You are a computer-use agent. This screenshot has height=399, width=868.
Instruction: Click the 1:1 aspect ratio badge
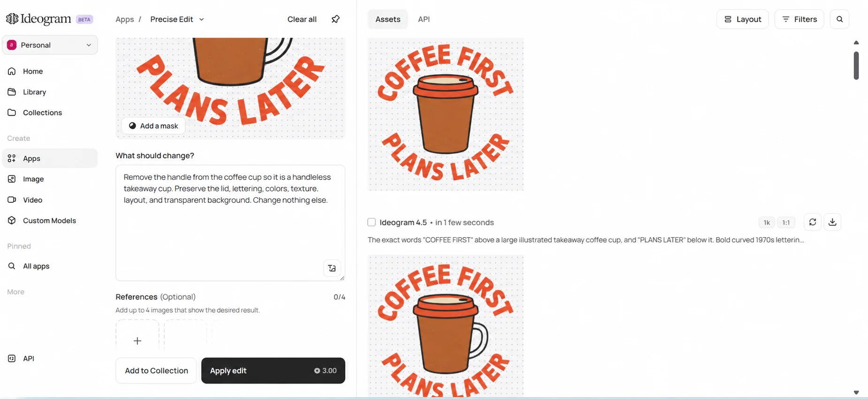[x=786, y=223]
